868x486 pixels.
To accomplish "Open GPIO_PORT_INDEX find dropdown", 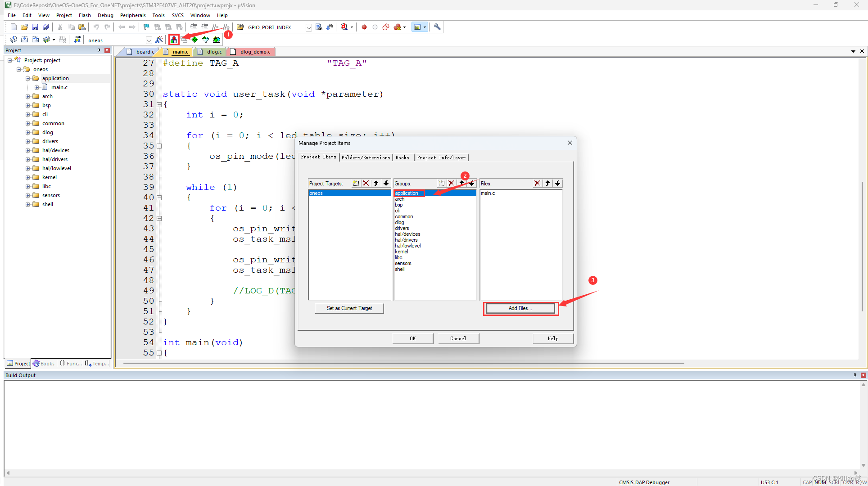I will pos(308,27).
